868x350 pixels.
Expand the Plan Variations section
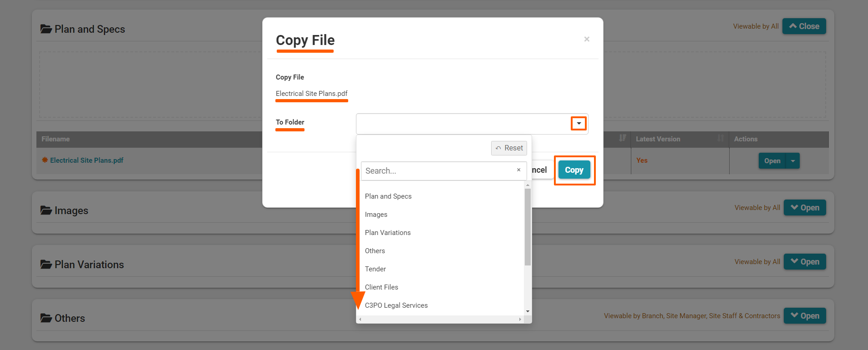804,262
